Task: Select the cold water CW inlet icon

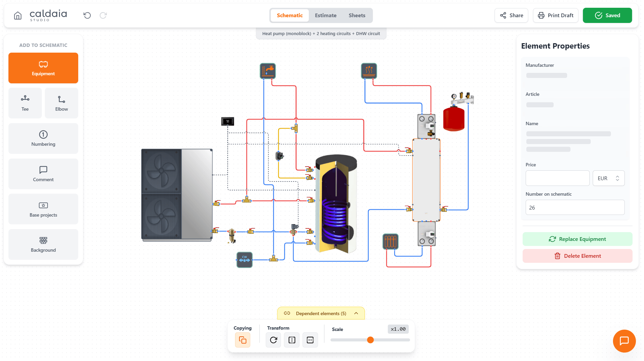Action: coord(244,260)
